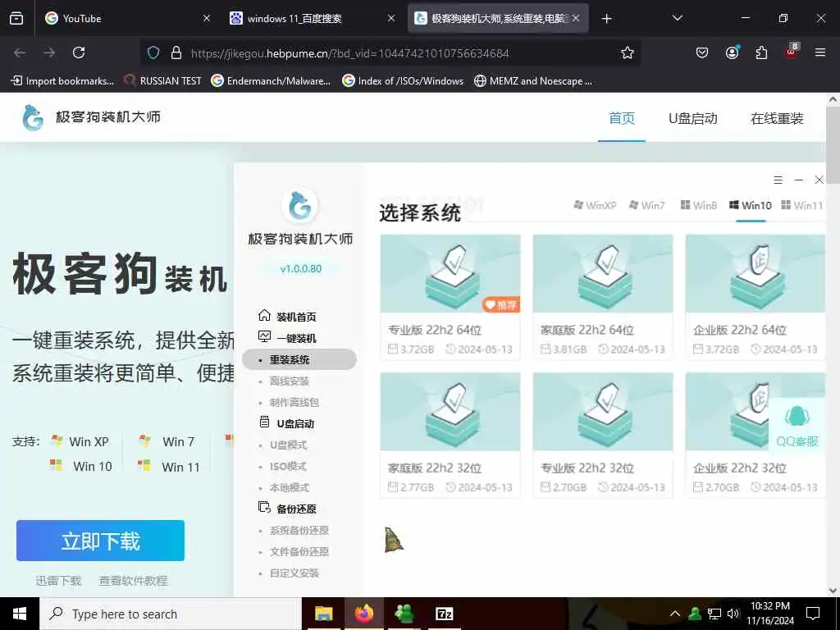Screen dimensions: 840x630
Task: Open the QQ客服 support widget
Action: 797,426
